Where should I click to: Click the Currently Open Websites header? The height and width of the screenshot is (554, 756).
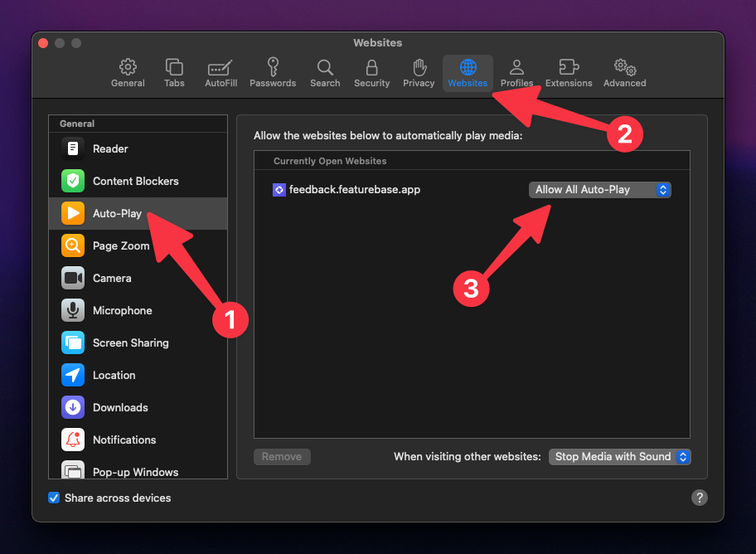330,161
